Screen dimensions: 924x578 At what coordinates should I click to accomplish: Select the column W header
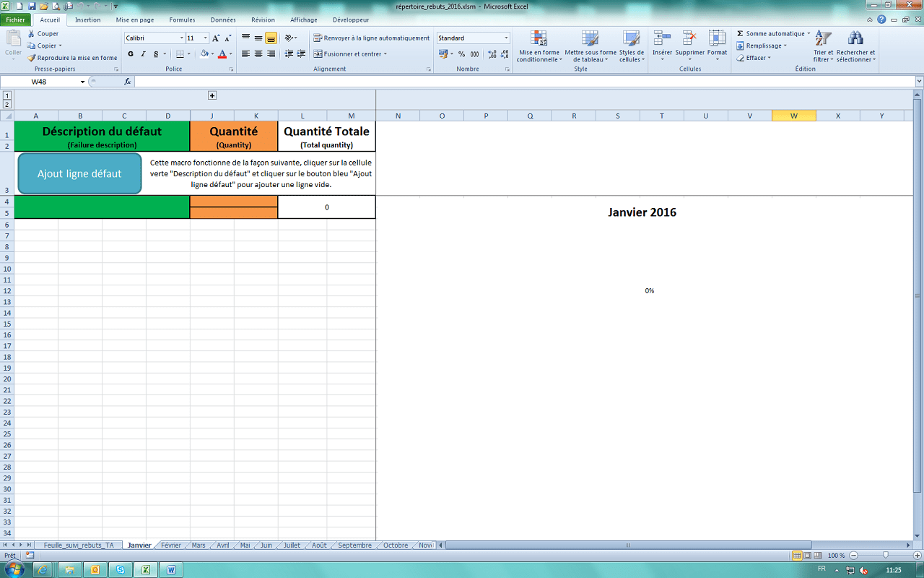point(794,116)
